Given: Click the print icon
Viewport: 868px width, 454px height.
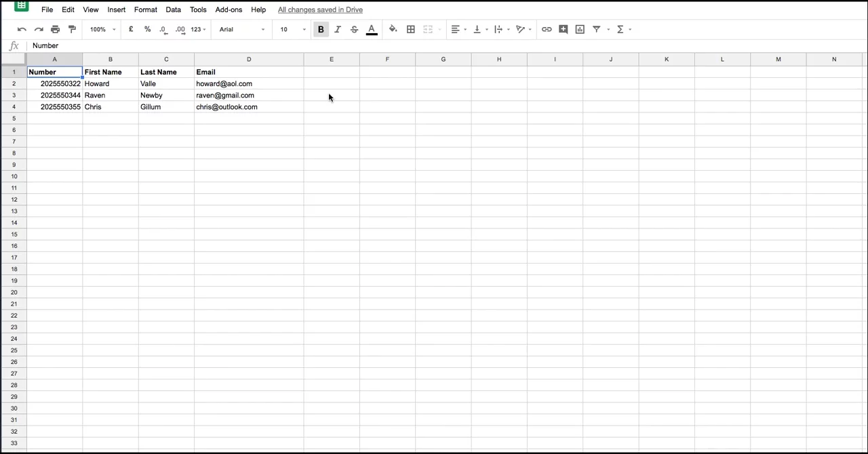Looking at the screenshot, I should coord(56,29).
